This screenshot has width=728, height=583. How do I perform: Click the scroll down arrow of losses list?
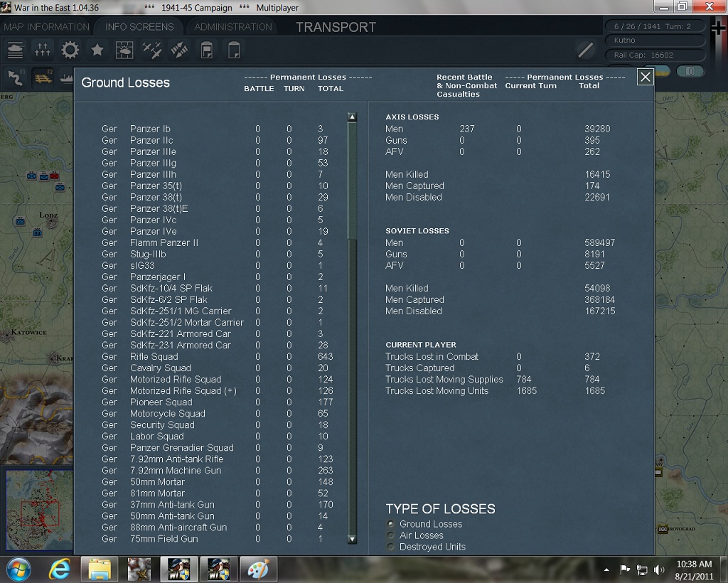(x=353, y=539)
